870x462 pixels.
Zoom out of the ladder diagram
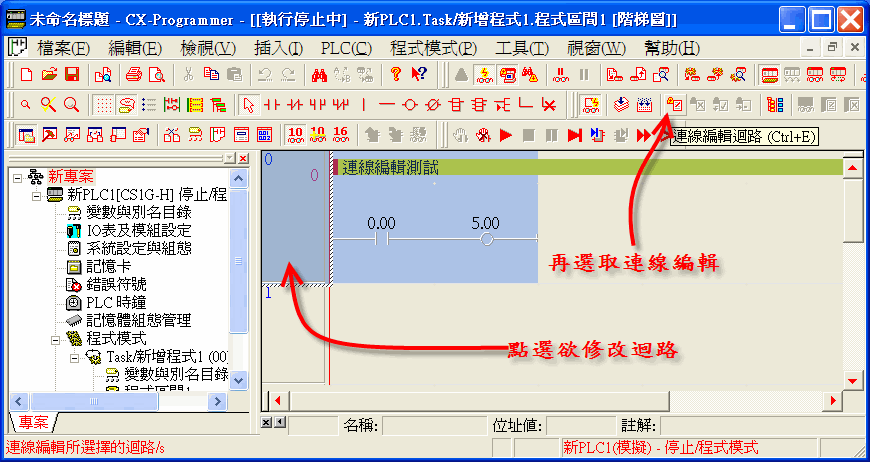click(26, 104)
